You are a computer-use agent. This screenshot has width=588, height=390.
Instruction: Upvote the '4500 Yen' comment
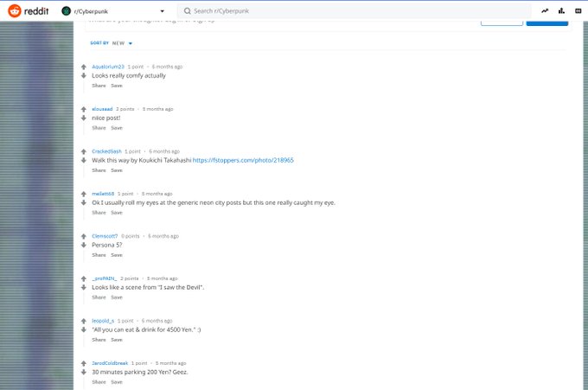84,322
